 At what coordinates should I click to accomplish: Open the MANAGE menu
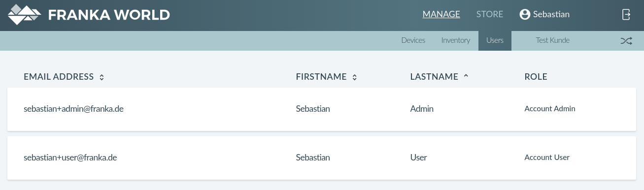(x=441, y=14)
